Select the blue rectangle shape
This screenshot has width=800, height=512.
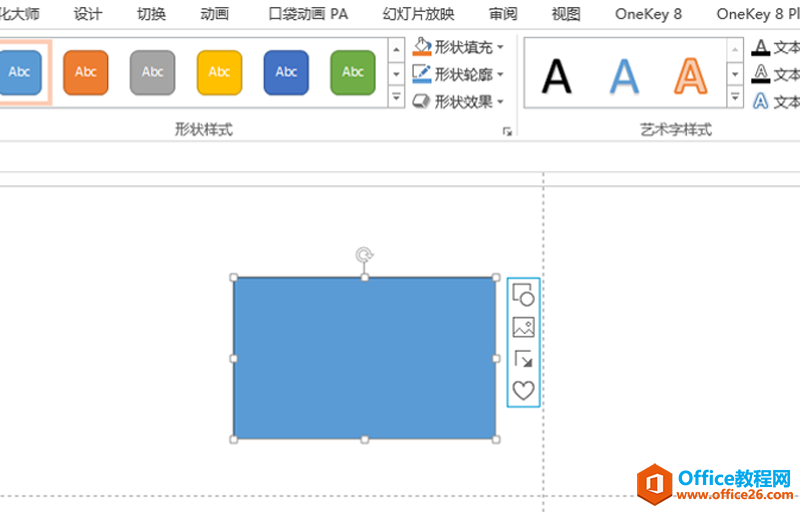click(x=364, y=358)
